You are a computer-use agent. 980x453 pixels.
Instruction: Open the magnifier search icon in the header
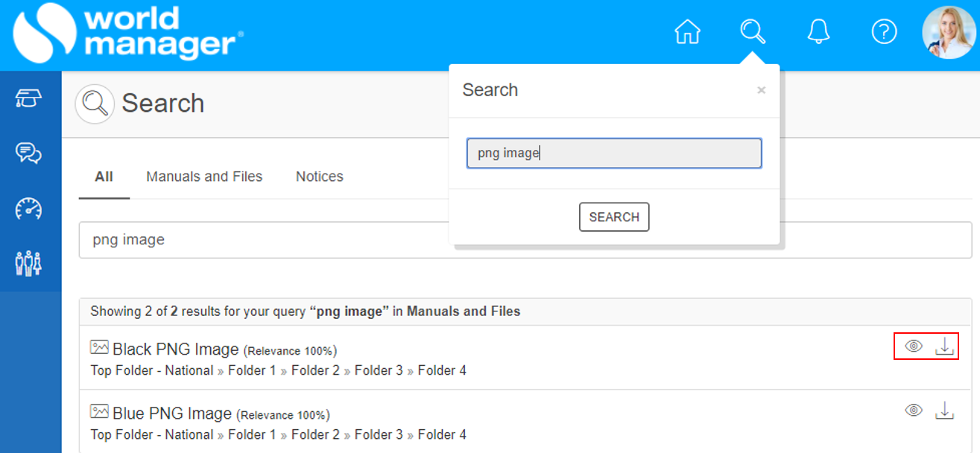click(753, 32)
